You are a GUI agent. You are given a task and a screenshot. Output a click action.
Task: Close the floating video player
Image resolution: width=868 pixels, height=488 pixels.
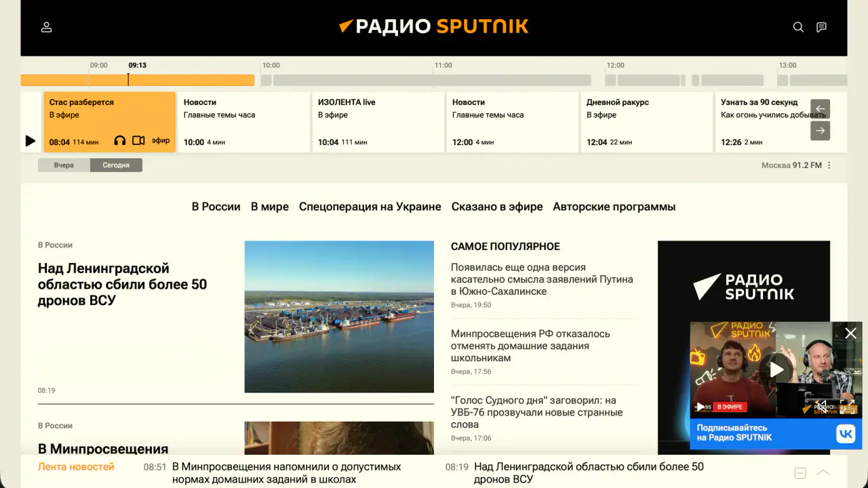click(x=851, y=333)
